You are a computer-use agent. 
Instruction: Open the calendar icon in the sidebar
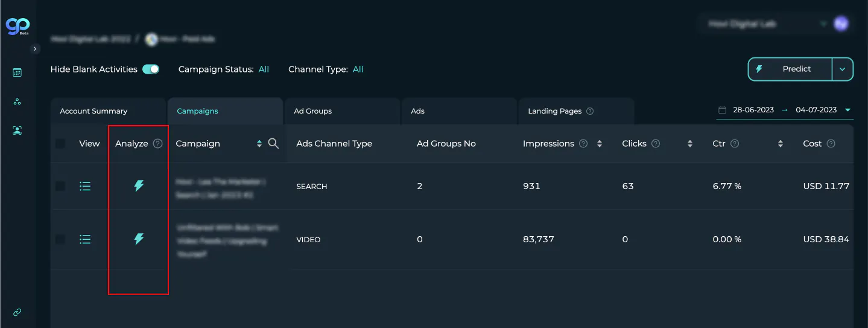[x=17, y=72]
